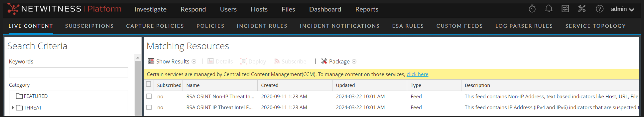Open the admin user dropdown
Image resolution: width=644 pixels, height=117 pixels.
tap(622, 9)
